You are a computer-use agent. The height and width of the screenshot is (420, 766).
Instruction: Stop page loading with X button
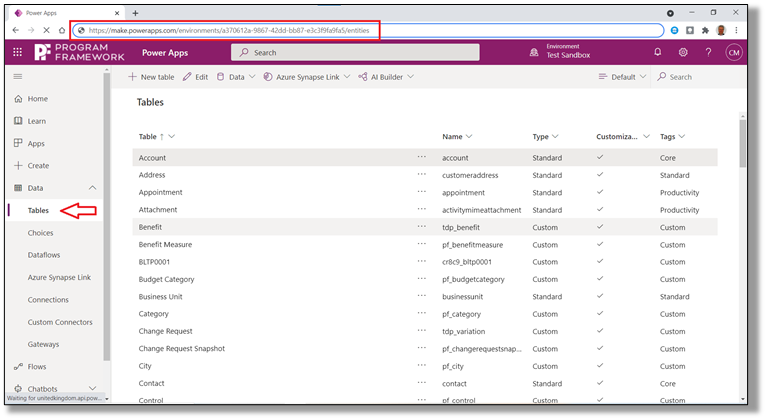(46, 30)
